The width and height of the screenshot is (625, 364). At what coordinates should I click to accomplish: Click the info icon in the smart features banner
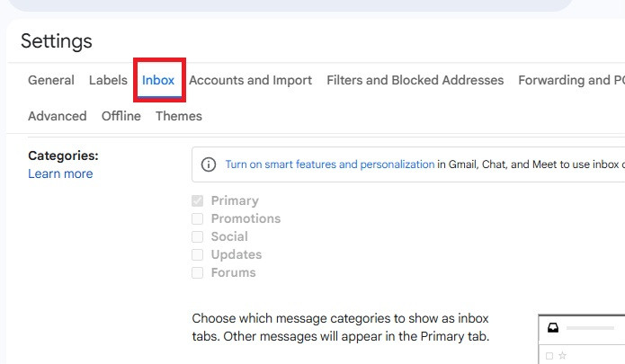(209, 164)
